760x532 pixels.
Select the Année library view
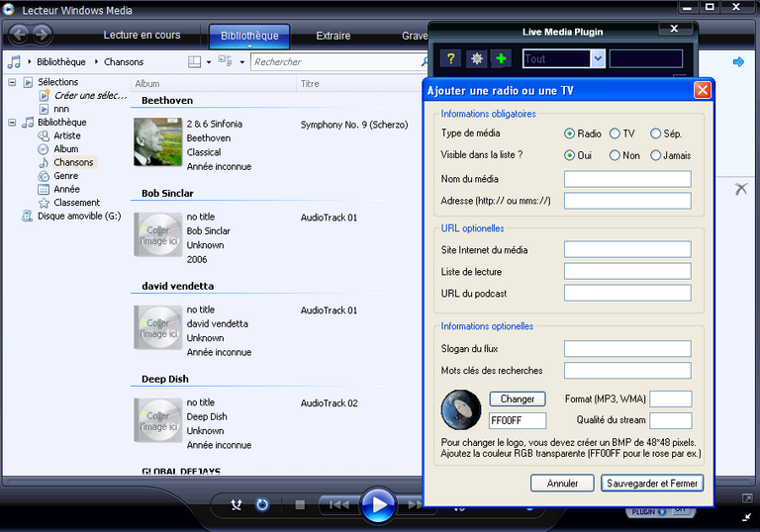tap(66, 189)
